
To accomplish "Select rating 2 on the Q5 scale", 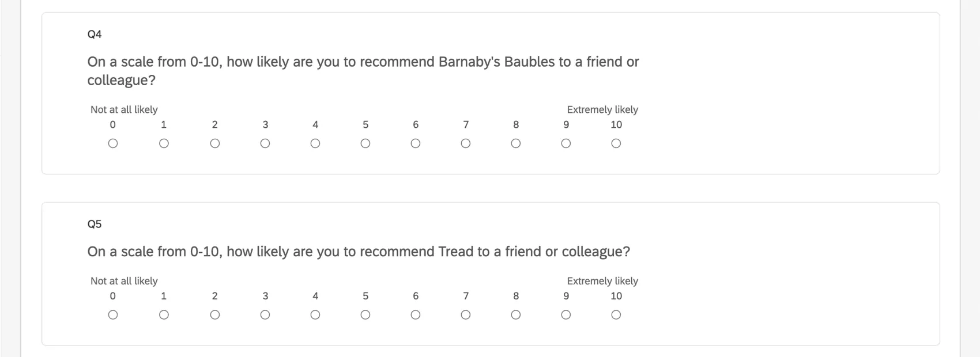I will (214, 314).
